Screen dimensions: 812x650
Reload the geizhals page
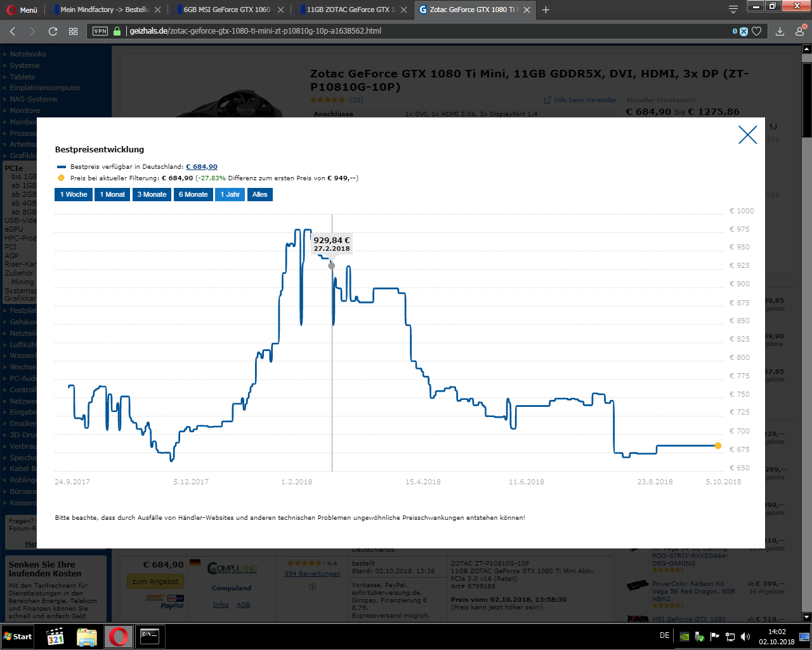tap(53, 31)
